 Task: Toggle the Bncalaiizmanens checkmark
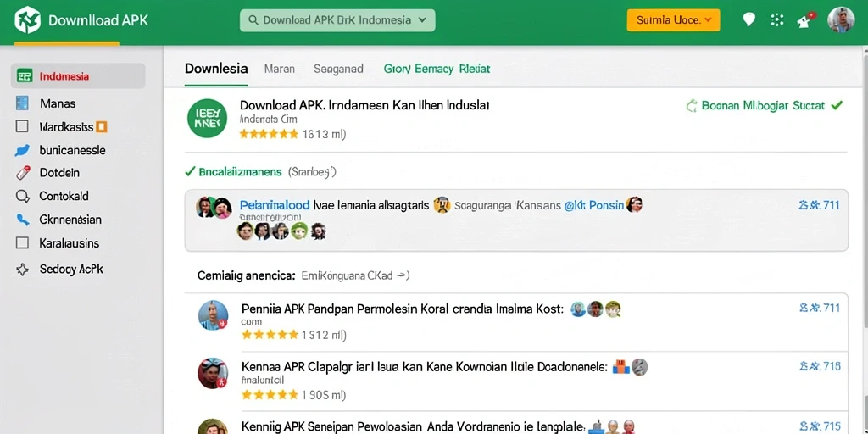(190, 172)
